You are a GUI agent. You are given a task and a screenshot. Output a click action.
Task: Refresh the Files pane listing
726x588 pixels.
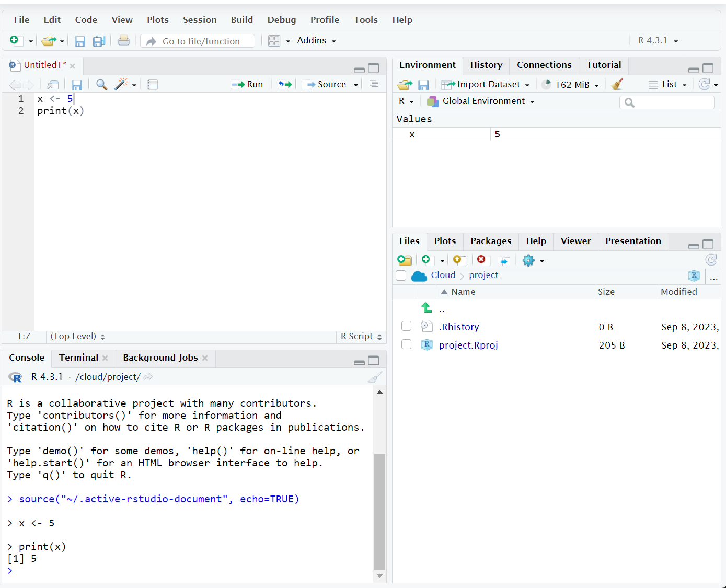[711, 260]
